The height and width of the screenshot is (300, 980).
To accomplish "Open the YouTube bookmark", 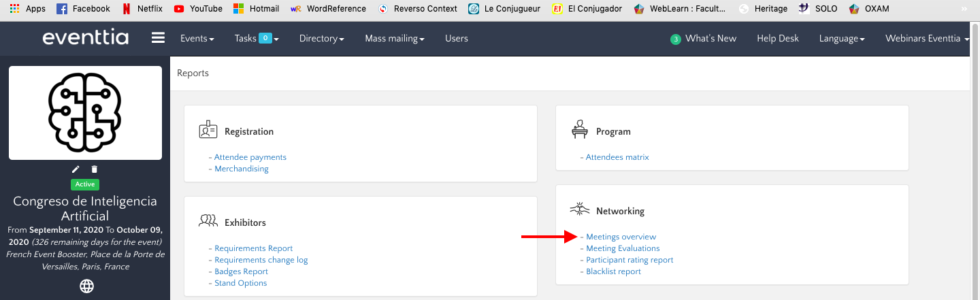I will click(198, 9).
